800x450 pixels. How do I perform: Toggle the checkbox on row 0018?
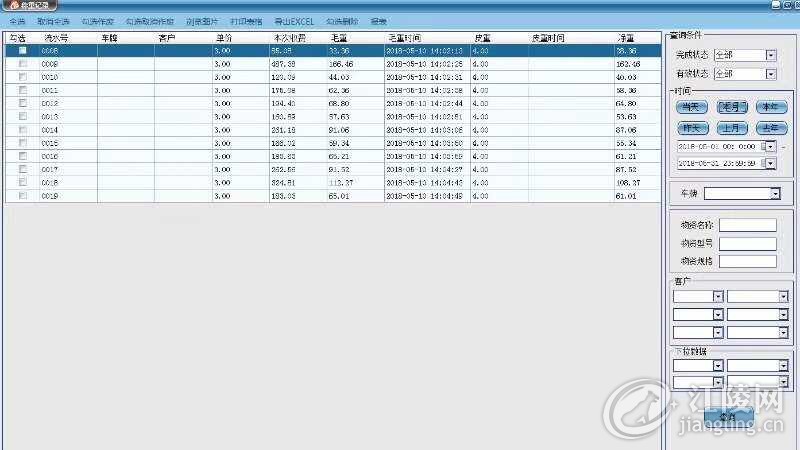22,182
